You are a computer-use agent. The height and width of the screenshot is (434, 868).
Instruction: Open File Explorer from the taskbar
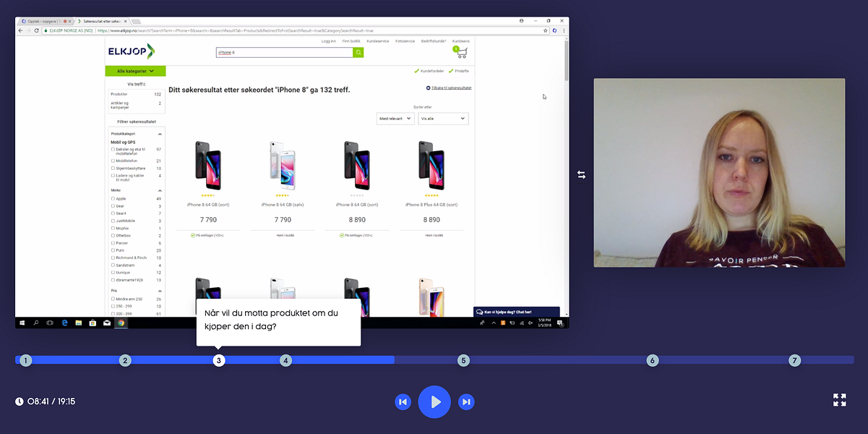pyautogui.click(x=78, y=323)
